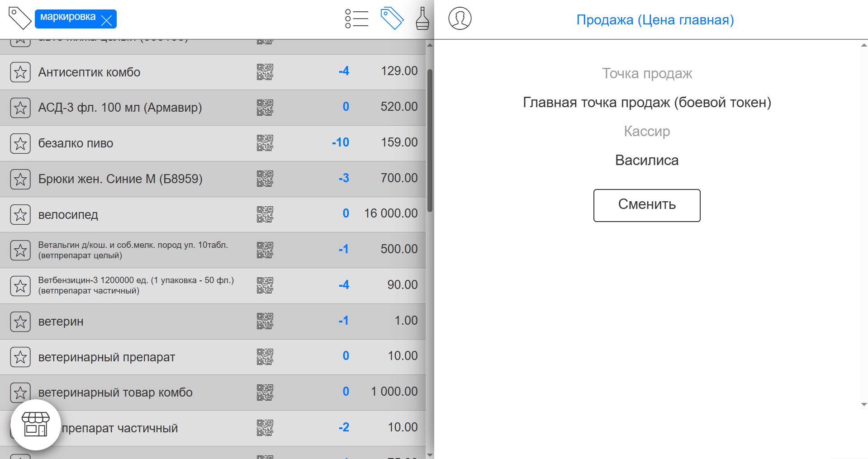Click the tag icon beside the маркировка filter
Viewport: 868px width, 459px height.
coord(20,18)
